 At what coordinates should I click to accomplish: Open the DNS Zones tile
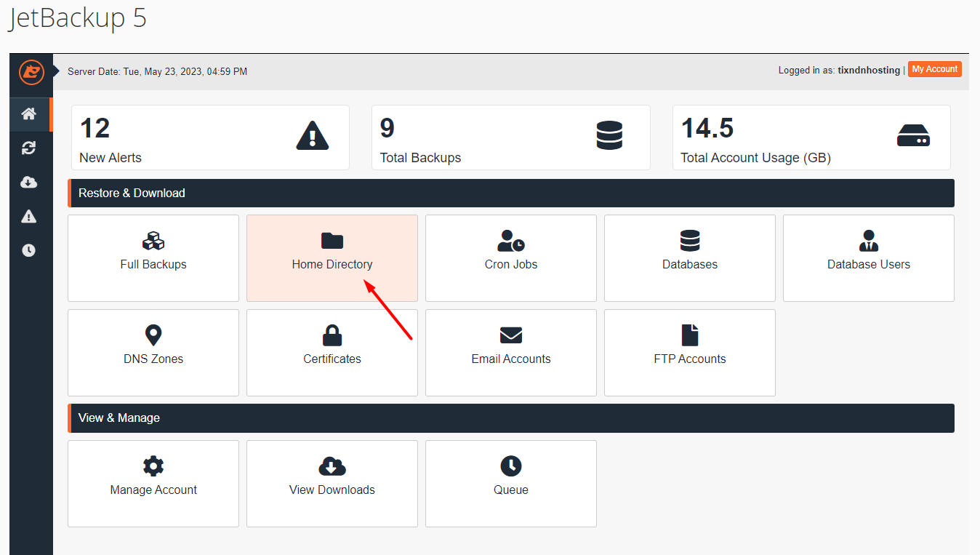(x=153, y=352)
